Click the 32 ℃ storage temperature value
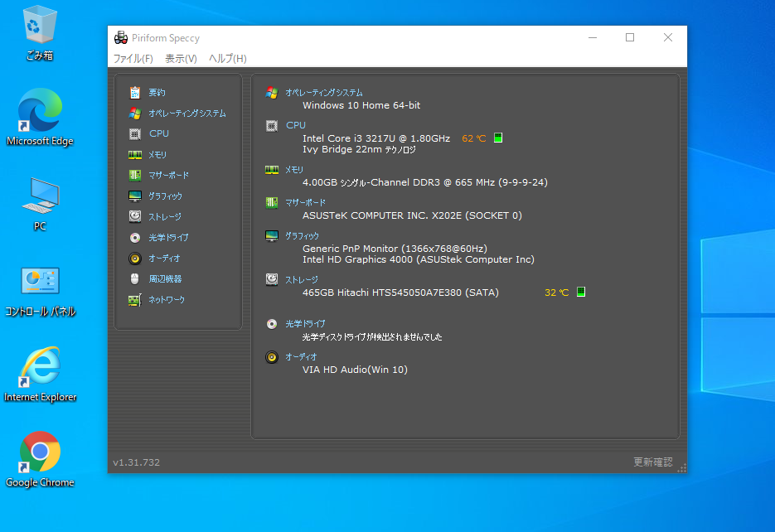Image resolution: width=775 pixels, height=532 pixels. [556, 293]
